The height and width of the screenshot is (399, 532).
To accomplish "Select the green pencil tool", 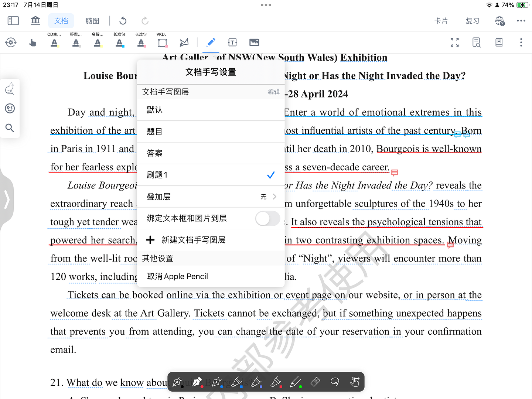I will [x=296, y=382].
